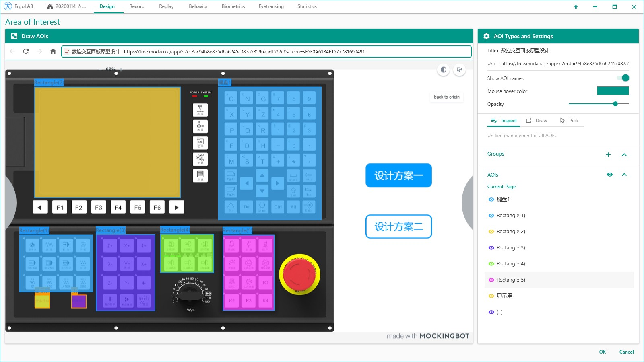Click the exit icon beside the contrast button

point(459,70)
